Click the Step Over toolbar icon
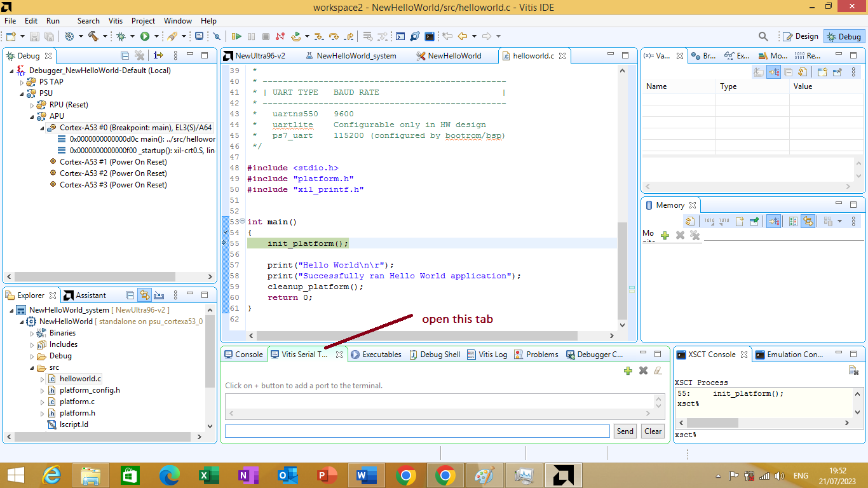 click(x=334, y=36)
